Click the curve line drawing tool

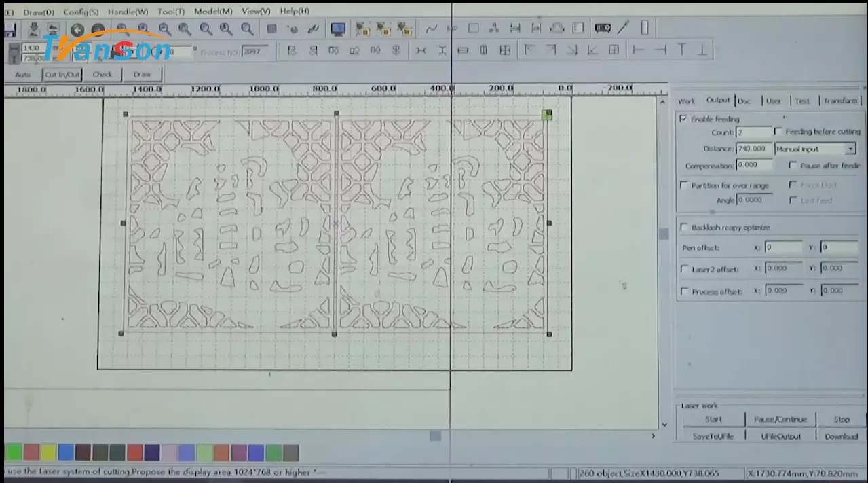(x=431, y=29)
